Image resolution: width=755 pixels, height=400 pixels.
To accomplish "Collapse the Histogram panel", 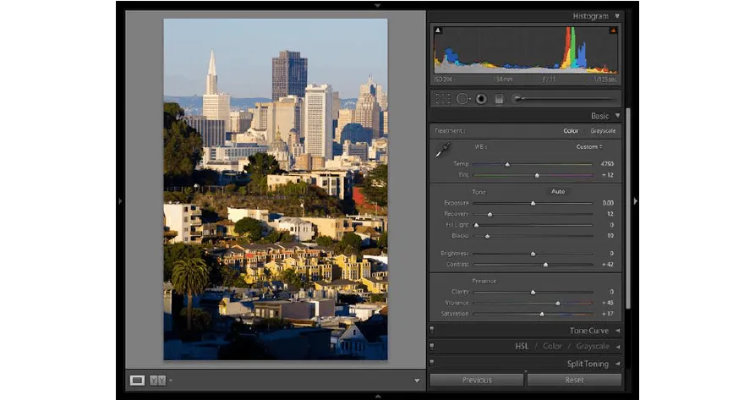I will coord(618,16).
